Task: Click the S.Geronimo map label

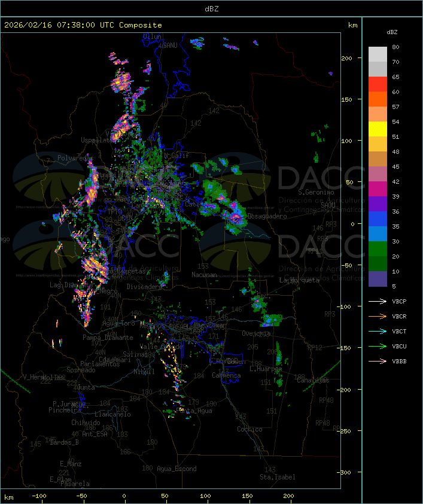Action: click(x=316, y=192)
